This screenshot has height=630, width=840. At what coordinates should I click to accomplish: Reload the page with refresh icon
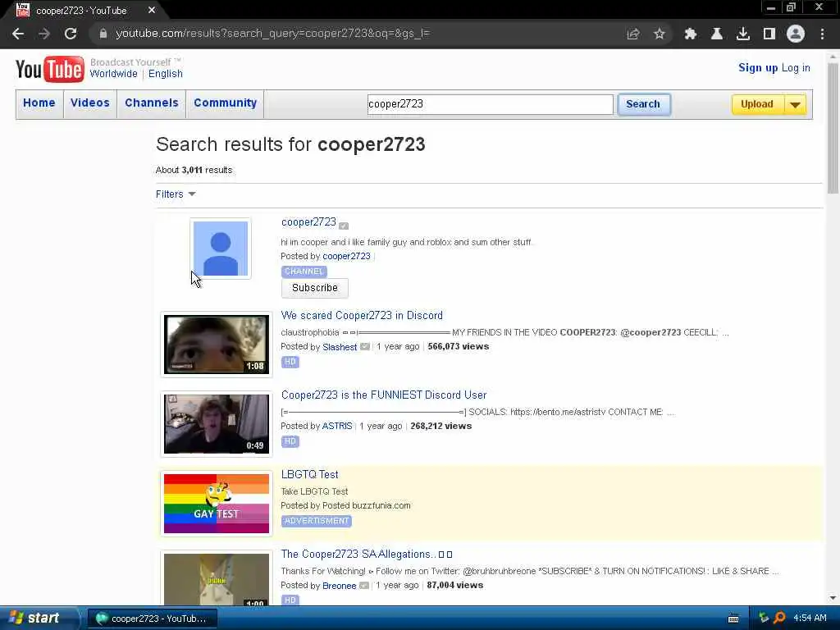[71, 34]
